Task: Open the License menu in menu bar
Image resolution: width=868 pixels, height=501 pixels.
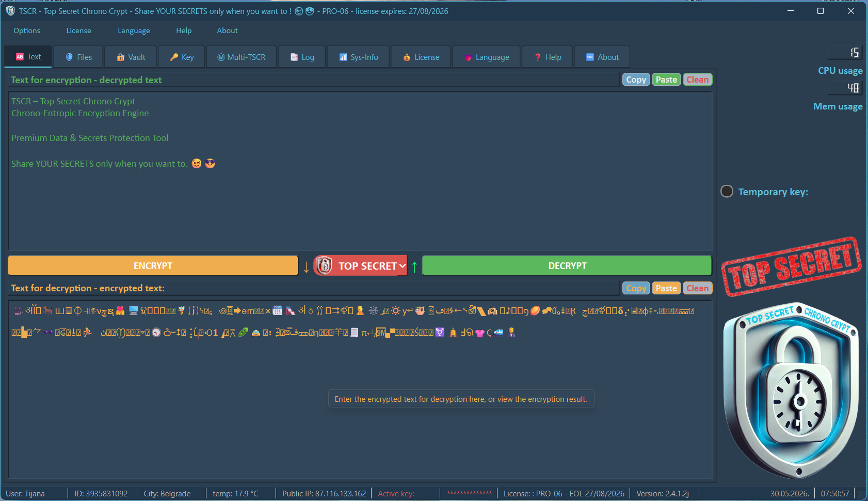Action: (78, 30)
